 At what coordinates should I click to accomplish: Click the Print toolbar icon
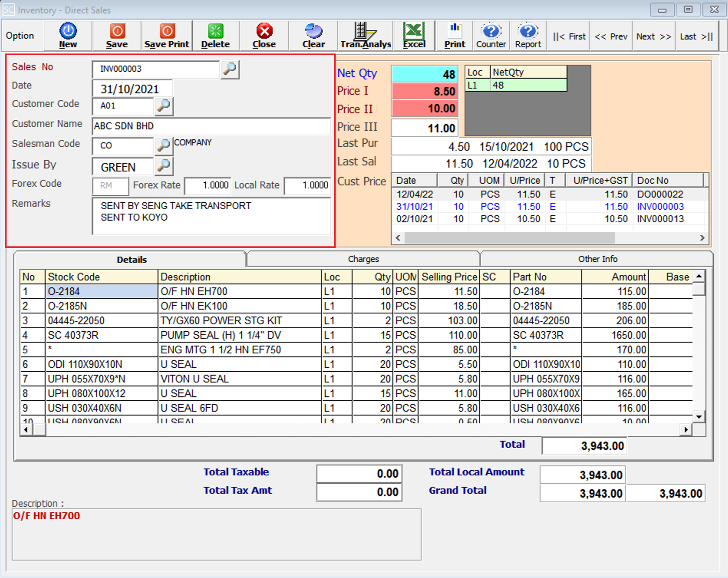click(455, 36)
